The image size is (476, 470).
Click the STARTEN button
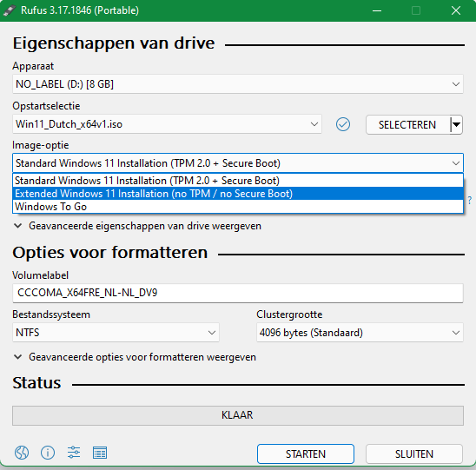pyautogui.click(x=306, y=453)
